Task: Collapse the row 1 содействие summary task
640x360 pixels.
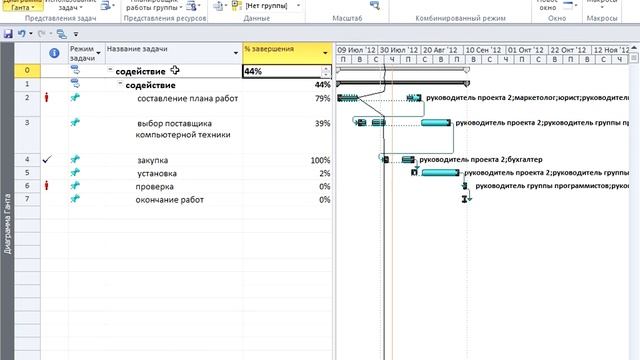Action: pos(120,83)
